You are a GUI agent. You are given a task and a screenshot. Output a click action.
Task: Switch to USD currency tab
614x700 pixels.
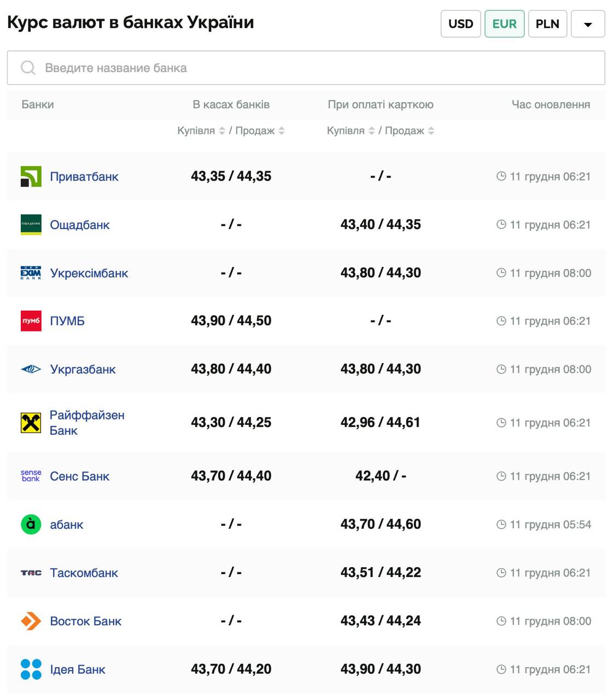461,24
